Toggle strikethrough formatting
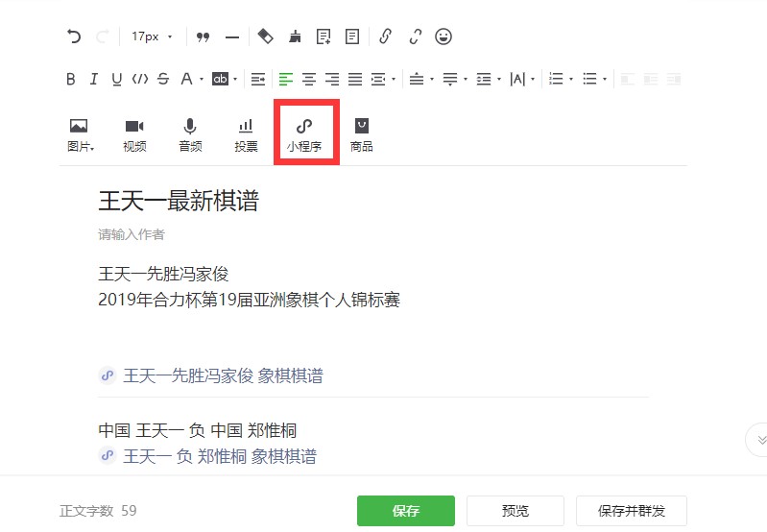 163,79
